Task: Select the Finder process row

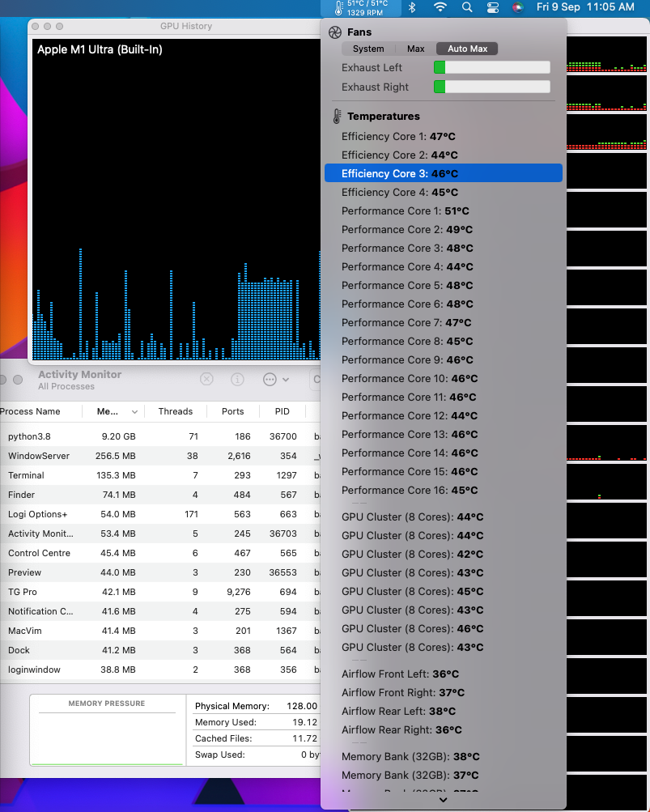Action: [x=160, y=495]
